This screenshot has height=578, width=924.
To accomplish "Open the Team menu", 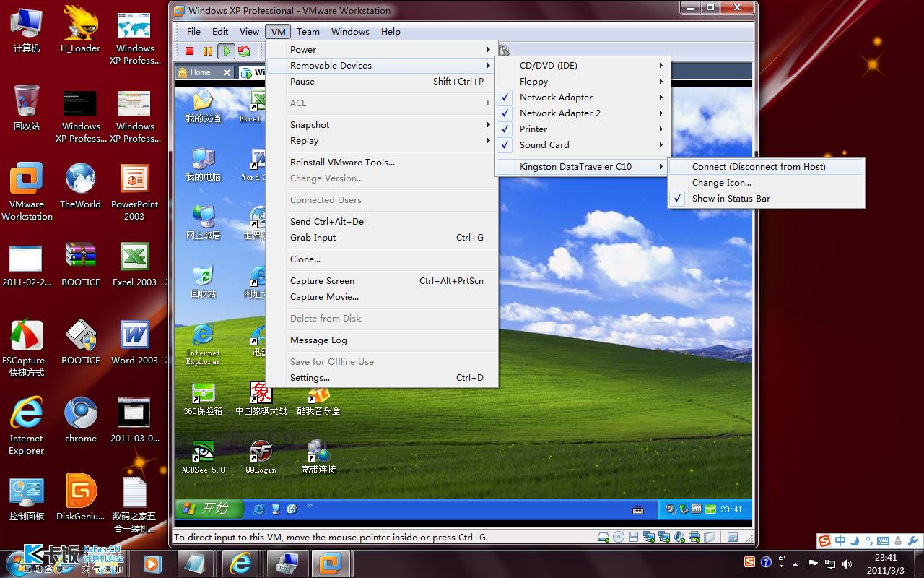I will 308,31.
